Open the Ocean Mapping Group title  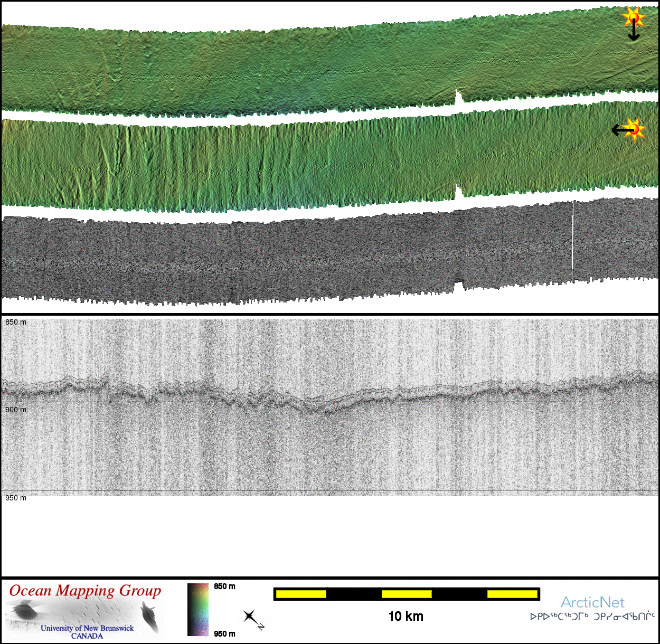(85, 591)
